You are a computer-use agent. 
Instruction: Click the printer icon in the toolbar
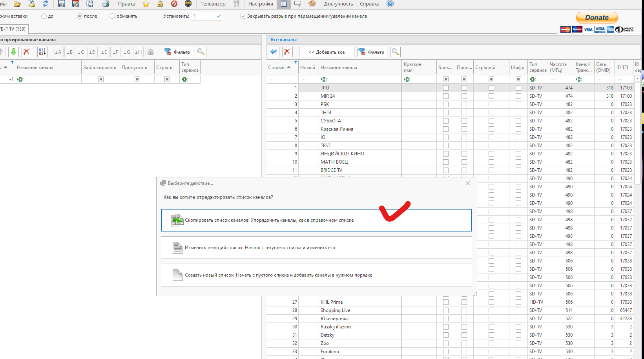(x=106, y=4)
